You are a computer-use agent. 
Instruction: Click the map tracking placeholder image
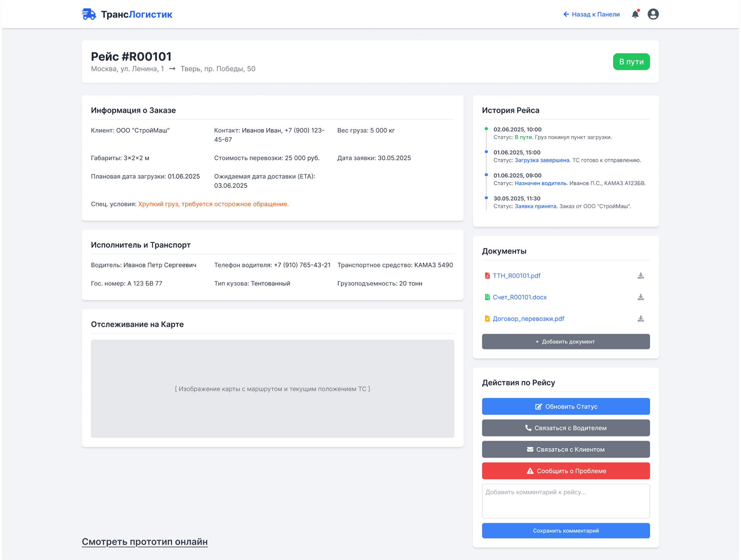[272, 389]
